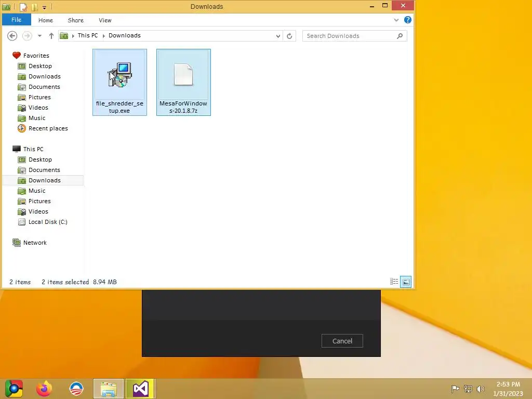Open the File ribbon tab
The image size is (532, 399).
coord(16,20)
